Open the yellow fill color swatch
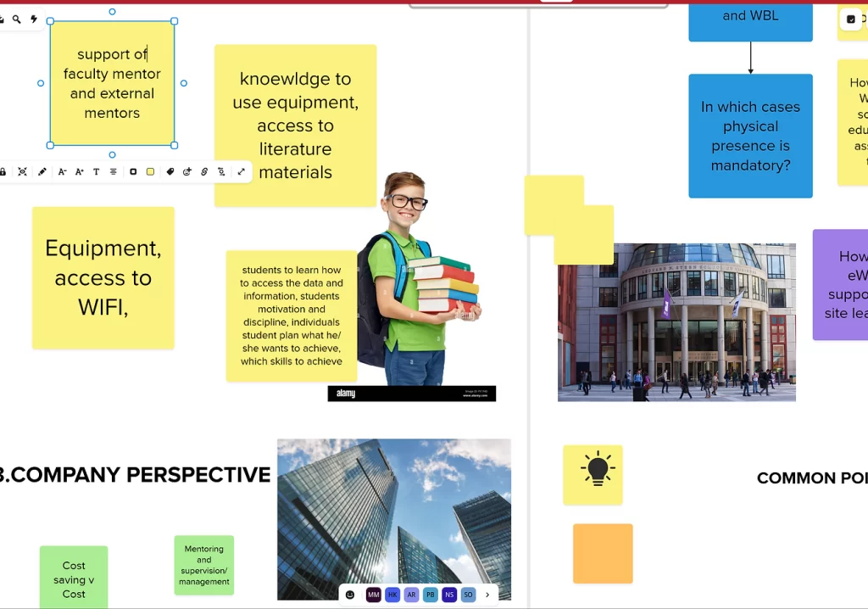The image size is (868, 609). click(x=150, y=172)
